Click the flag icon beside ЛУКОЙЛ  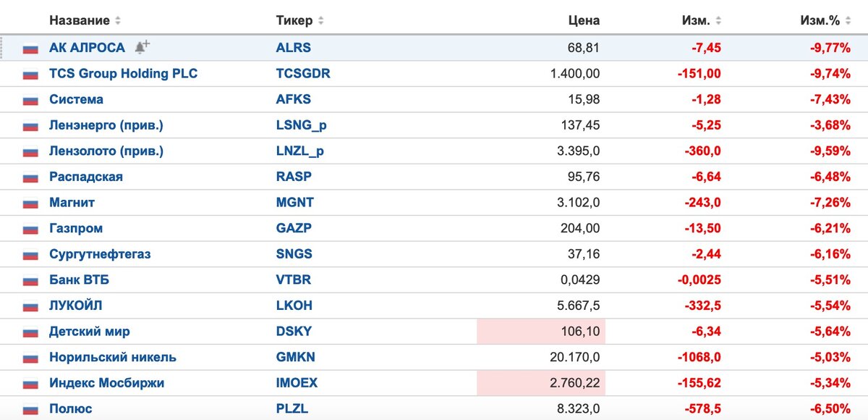coord(30,306)
